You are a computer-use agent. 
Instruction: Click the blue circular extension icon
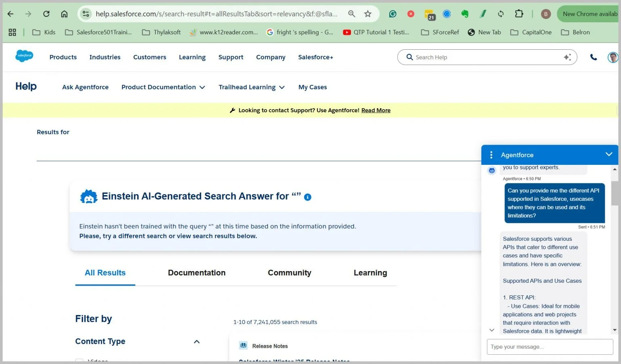447,14
